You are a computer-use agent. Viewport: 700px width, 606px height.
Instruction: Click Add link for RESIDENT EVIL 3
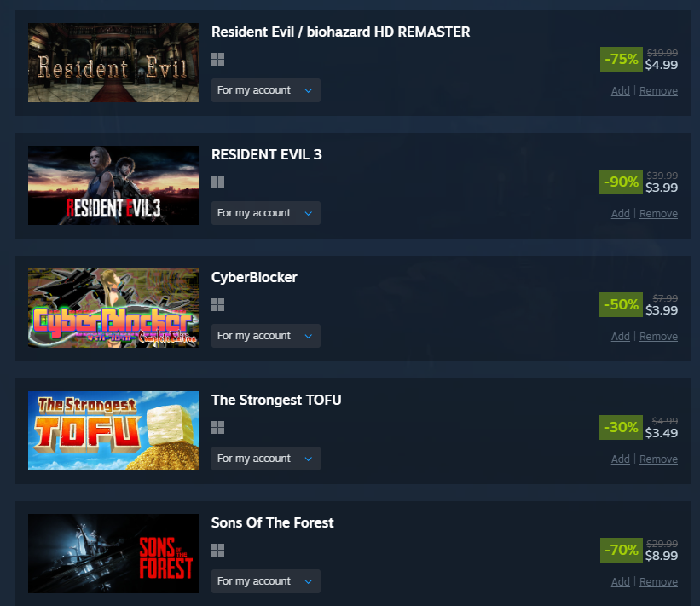[x=620, y=214]
